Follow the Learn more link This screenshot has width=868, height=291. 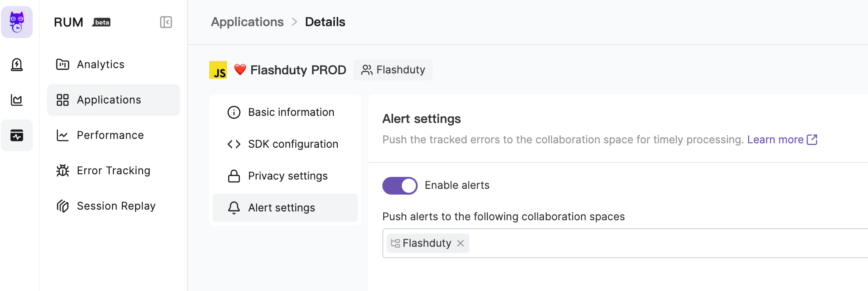pos(775,140)
